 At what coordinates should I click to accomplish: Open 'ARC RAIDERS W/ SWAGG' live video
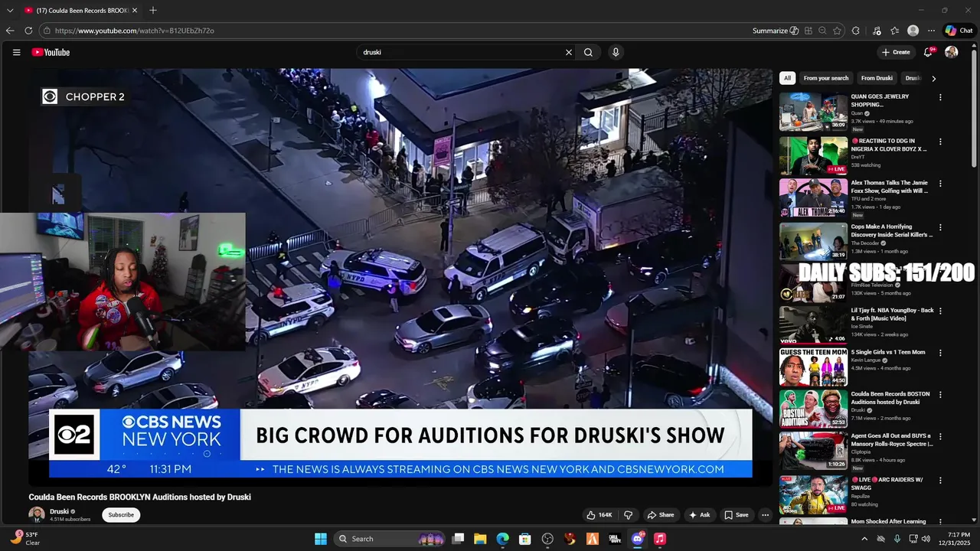coord(813,494)
